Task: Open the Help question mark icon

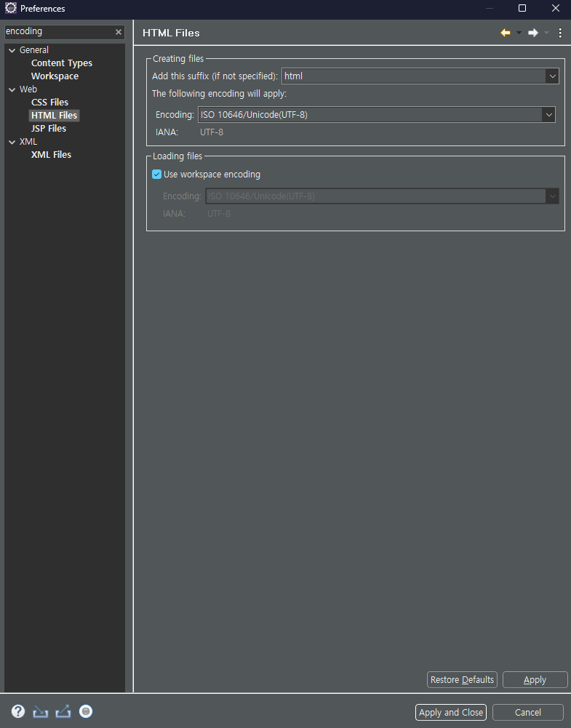Action: [18, 711]
